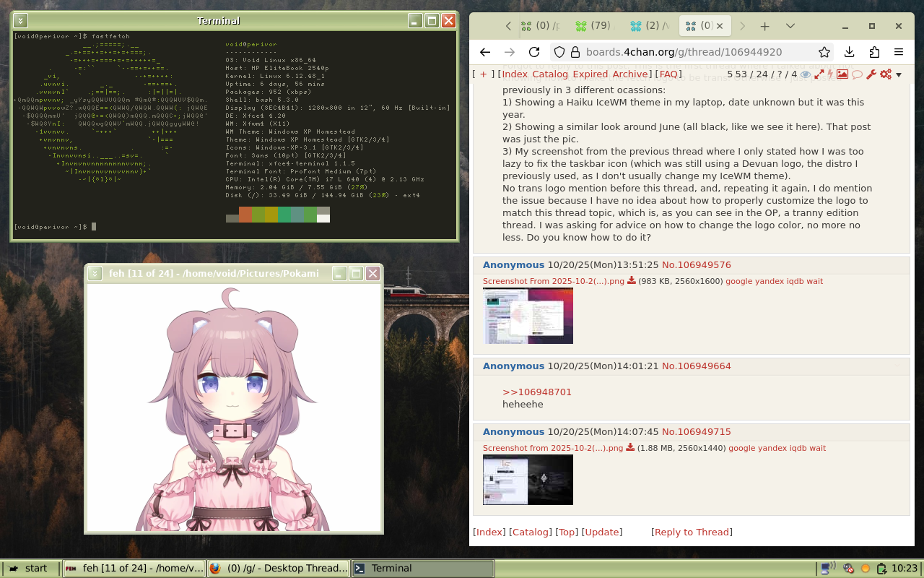Expand the header menu dropdown arrow

tap(899, 75)
